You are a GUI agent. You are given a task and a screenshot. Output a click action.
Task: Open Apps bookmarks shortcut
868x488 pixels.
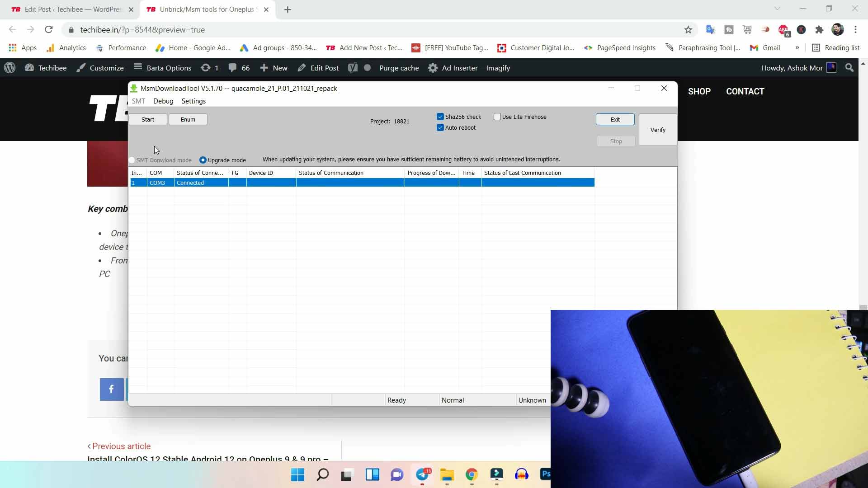pyautogui.click(x=23, y=48)
